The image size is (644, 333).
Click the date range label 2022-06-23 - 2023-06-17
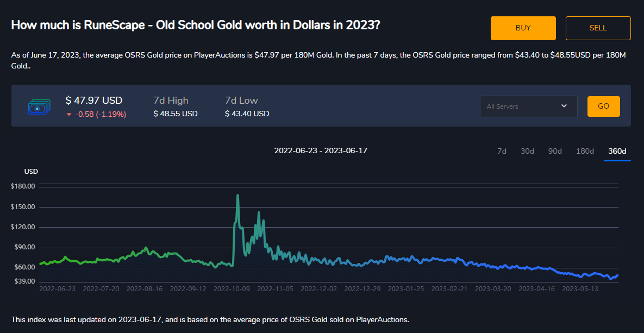(321, 150)
